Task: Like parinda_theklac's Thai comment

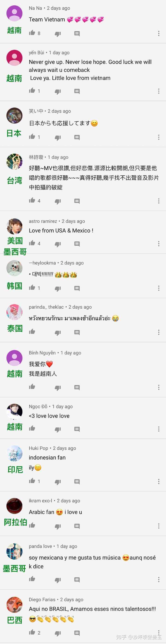Action: 32,332
